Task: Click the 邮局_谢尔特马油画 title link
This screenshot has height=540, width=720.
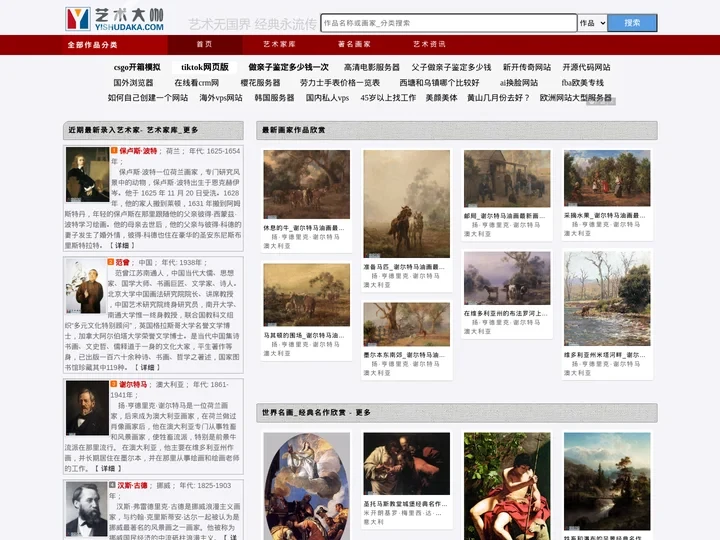Action: tap(504, 216)
